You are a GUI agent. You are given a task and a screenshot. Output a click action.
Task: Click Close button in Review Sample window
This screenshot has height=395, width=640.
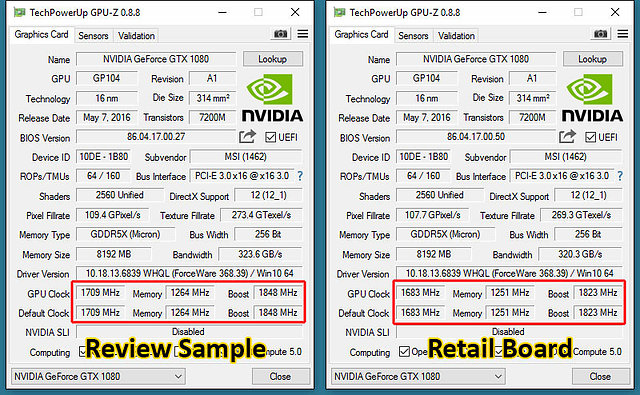coord(280,376)
